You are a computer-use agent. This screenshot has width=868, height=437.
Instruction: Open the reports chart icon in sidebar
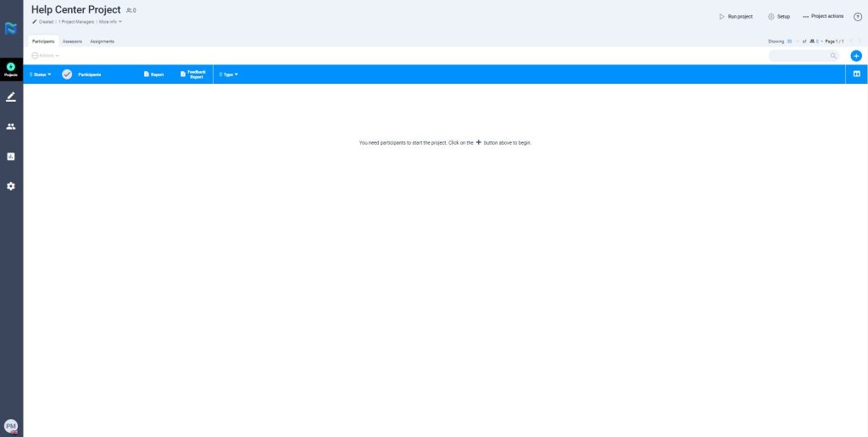coord(11,157)
